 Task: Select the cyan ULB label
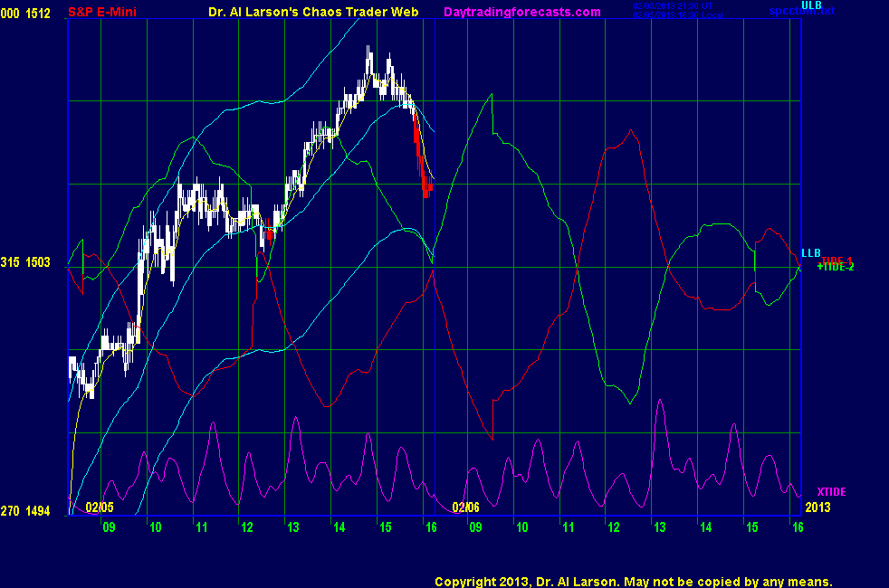[811, 5]
